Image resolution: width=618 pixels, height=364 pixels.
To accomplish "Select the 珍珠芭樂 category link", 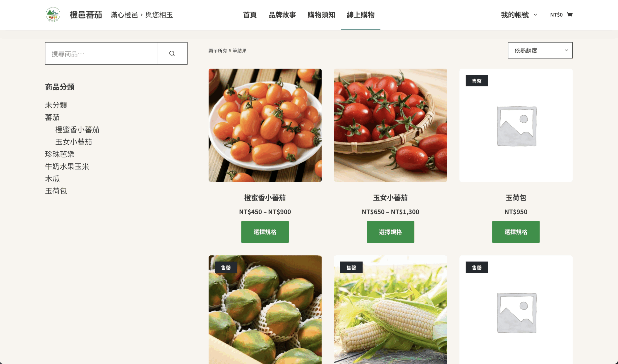I will (x=60, y=154).
